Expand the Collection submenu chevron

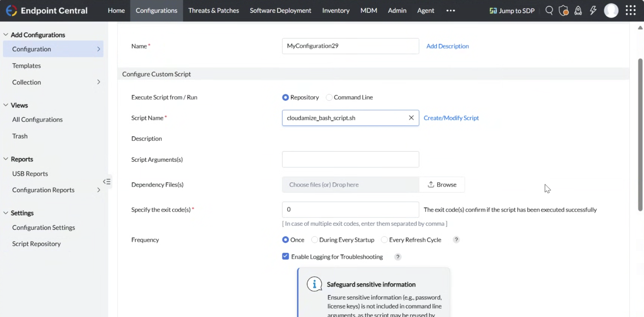[99, 82]
